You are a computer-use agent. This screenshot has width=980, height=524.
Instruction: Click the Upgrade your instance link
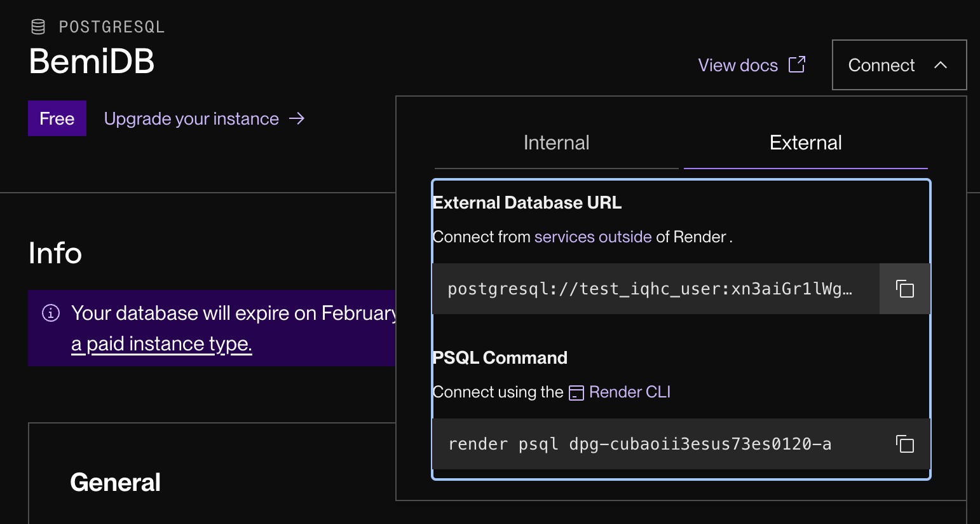tap(191, 119)
